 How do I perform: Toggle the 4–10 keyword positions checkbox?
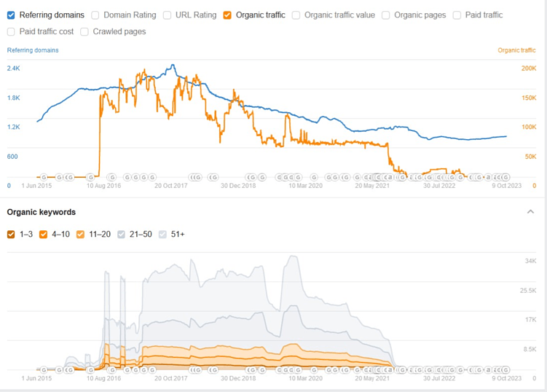click(x=43, y=234)
